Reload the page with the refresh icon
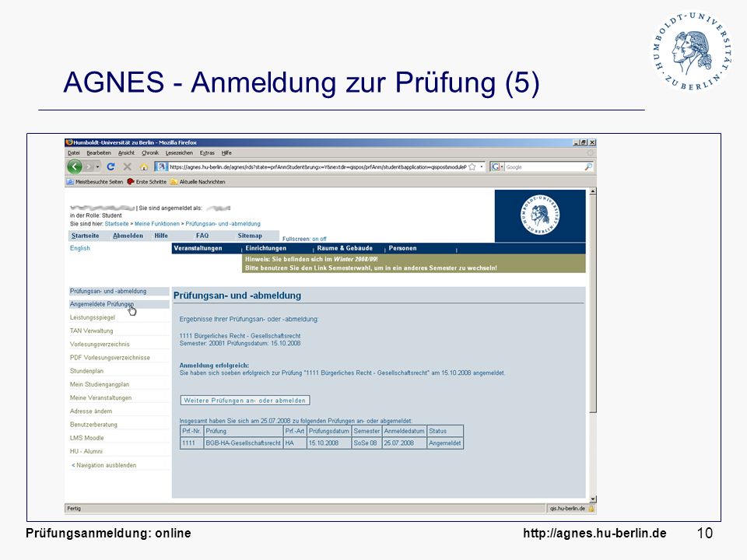 pos(110,166)
